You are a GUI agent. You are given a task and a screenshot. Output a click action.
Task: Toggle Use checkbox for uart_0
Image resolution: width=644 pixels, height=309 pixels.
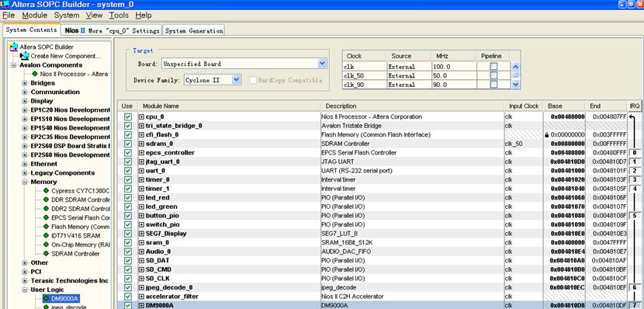tap(128, 171)
